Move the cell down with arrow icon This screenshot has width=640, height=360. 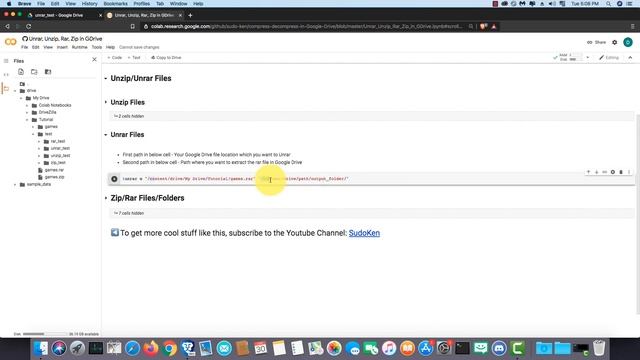tap(596, 172)
